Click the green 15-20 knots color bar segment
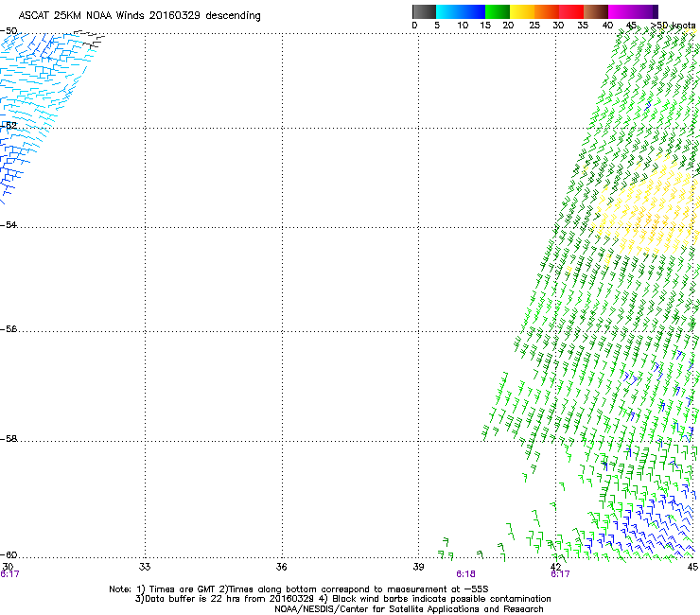700x615 pixels. tap(498, 11)
